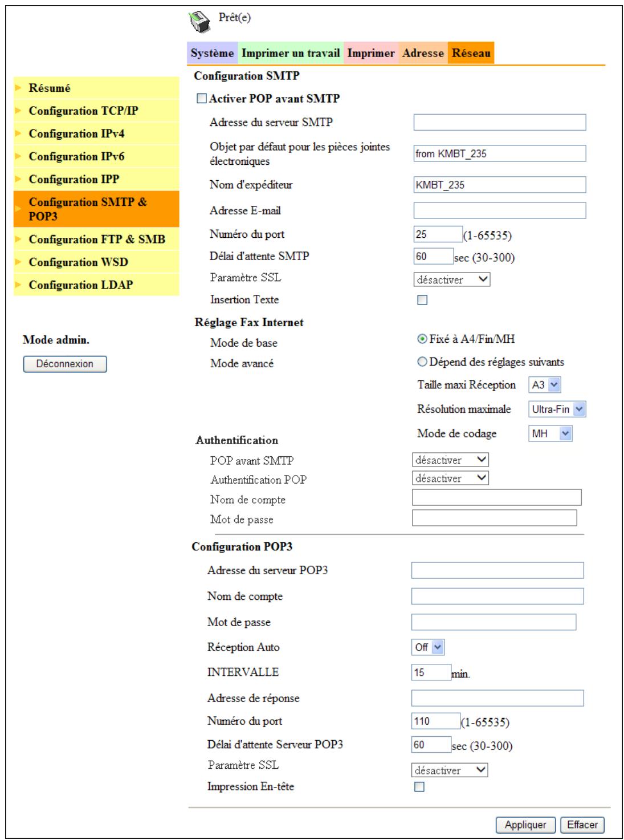624x840 pixels.
Task: Open the POP avant SMTP dropdown
Action: point(450,460)
